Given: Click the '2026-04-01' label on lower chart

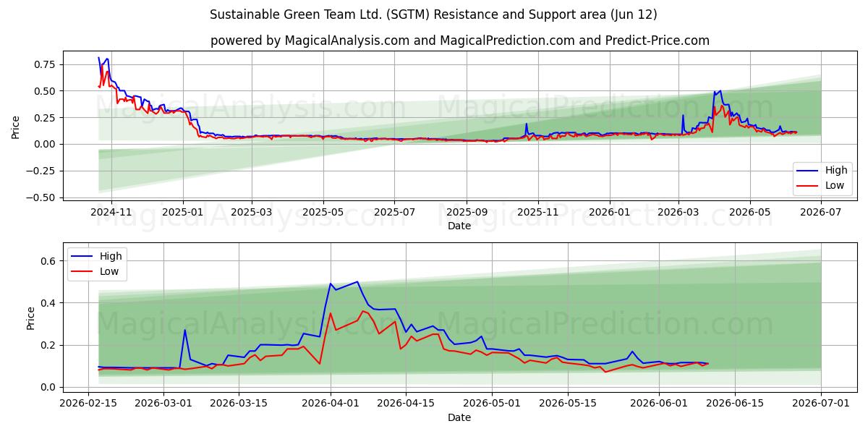Looking at the screenshot, I should click(331, 404).
